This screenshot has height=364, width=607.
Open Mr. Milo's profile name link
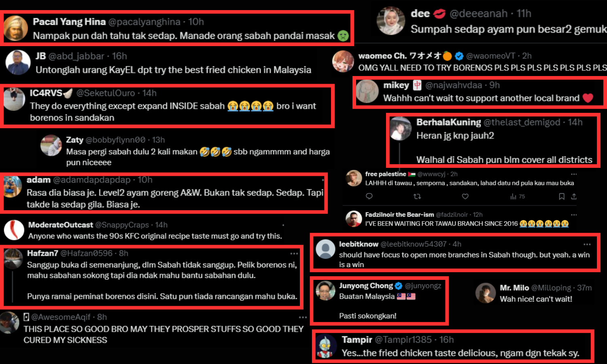coord(514,288)
